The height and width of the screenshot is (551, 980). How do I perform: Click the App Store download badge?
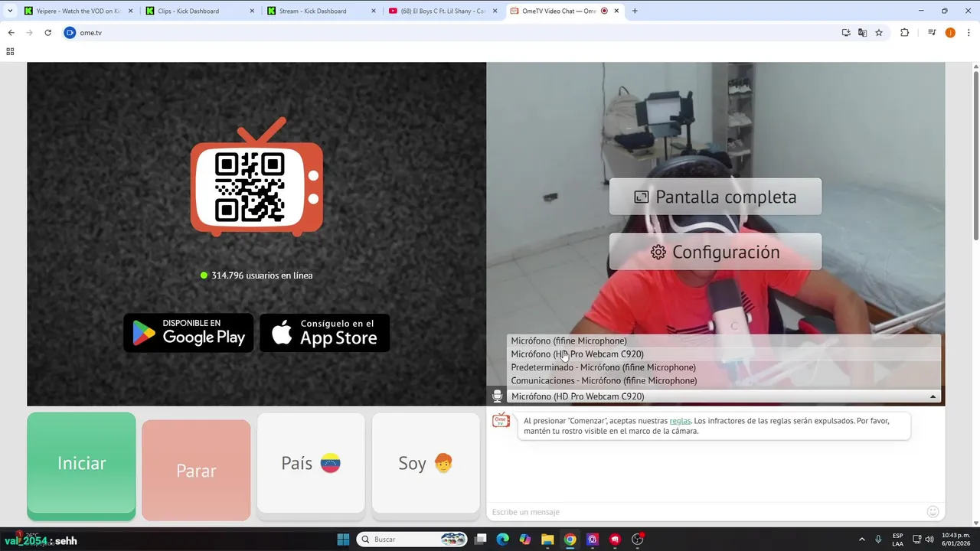[x=325, y=333]
